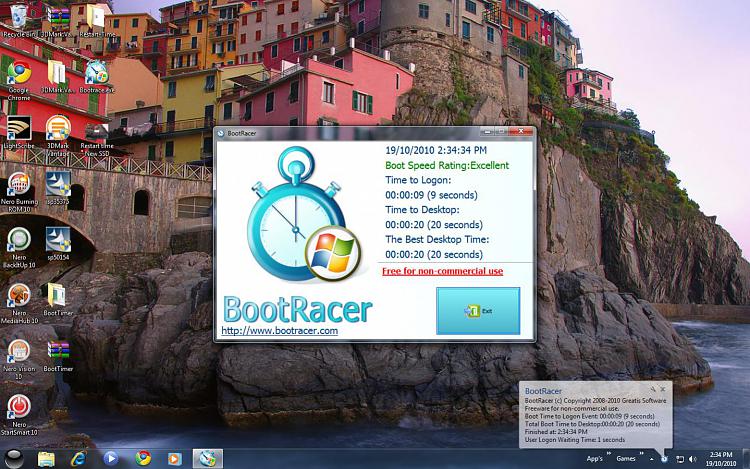Select the Nero MediaHub 10 shortcut
This screenshot has width=750, height=469.
[19, 303]
